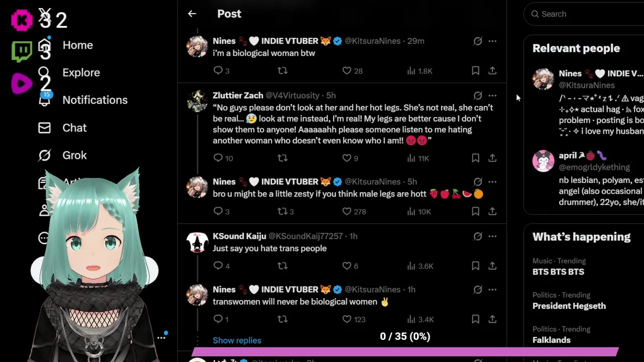The width and height of the screenshot is (644, 362).
Task: Open more options for the top Nines post
Action: pyautogui.click(x=493, y=41)
